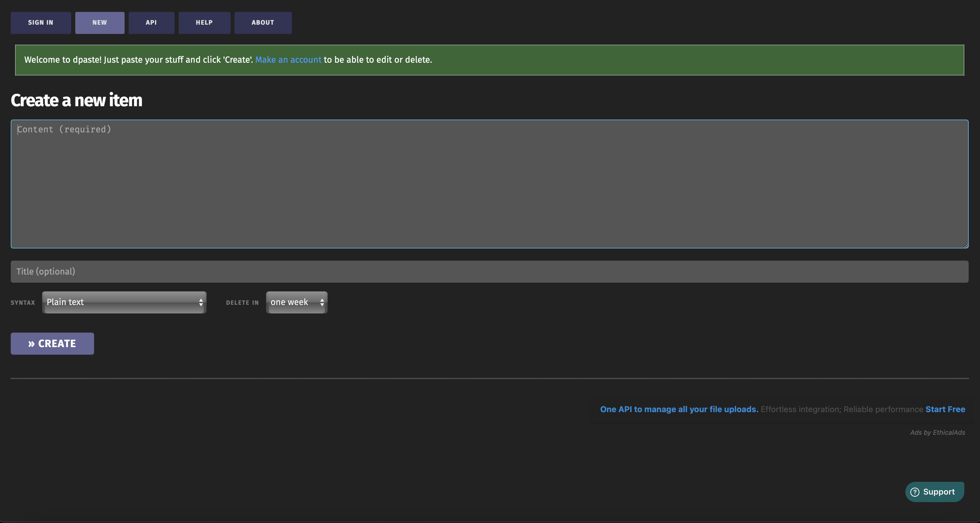Screen dimensions: 980x523
Task: Click the 'DELETE IN' label
Action: click(242, 302)
